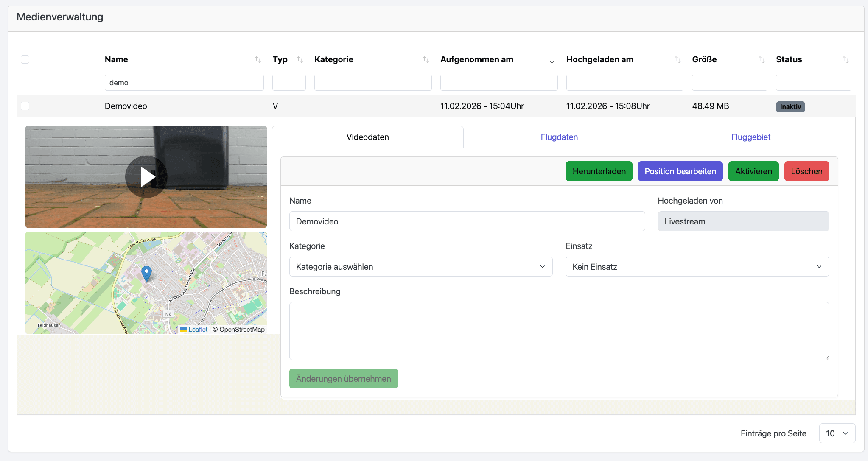Select the Demovideo row checkbox
Screen dimensions: 868x461
pos(25,106)
